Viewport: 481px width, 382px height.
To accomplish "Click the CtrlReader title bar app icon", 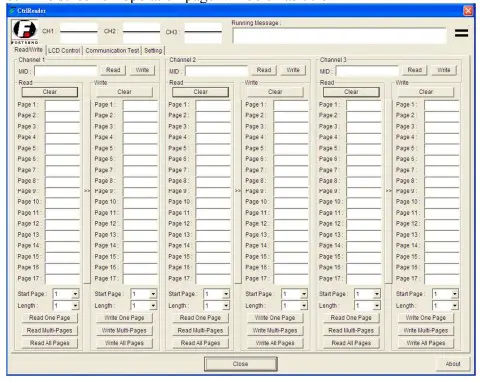I will pos(12,11).
